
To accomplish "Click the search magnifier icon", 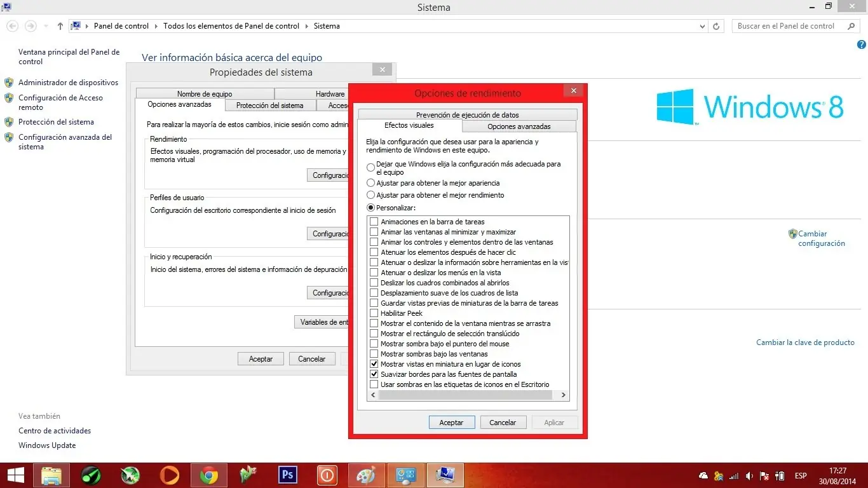I will pos(851,26).
